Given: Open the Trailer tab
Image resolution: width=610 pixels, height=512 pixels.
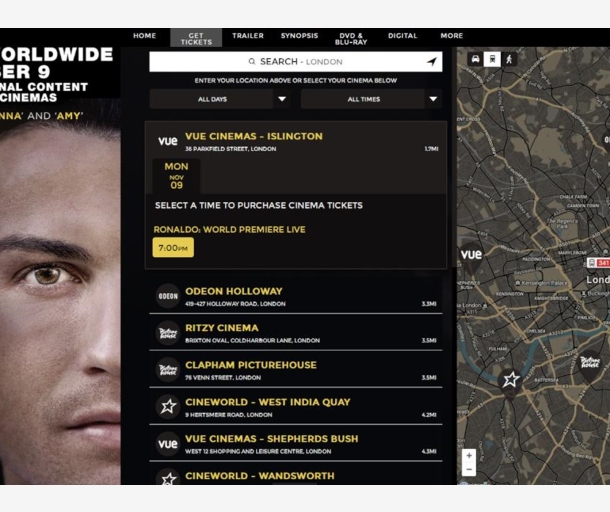Looking at the screenshot, I should 248,35.
